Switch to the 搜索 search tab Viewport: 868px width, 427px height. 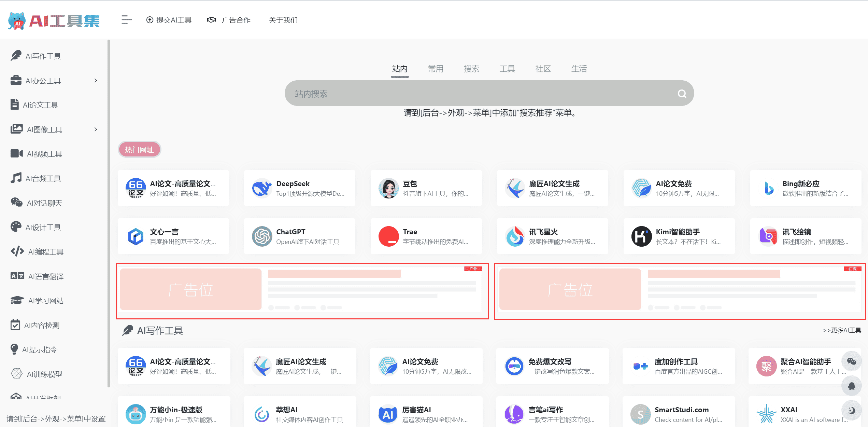coord(471,69)
